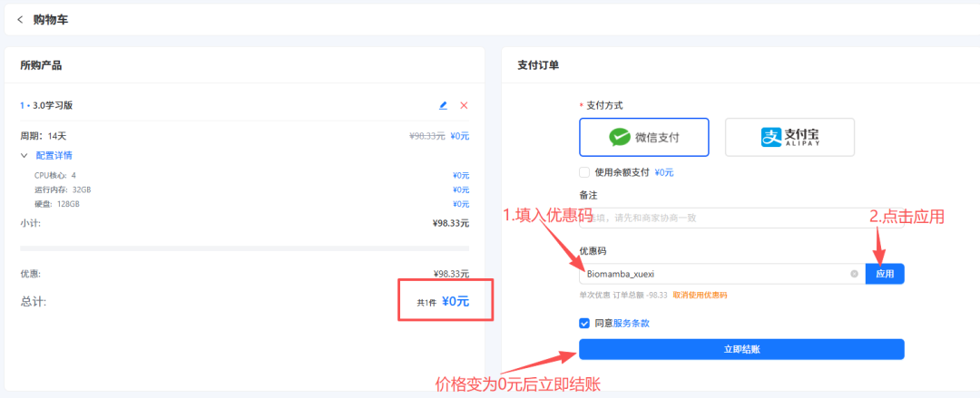
Task: Click 取消使用优惠码 link
Action: (700, 295)
